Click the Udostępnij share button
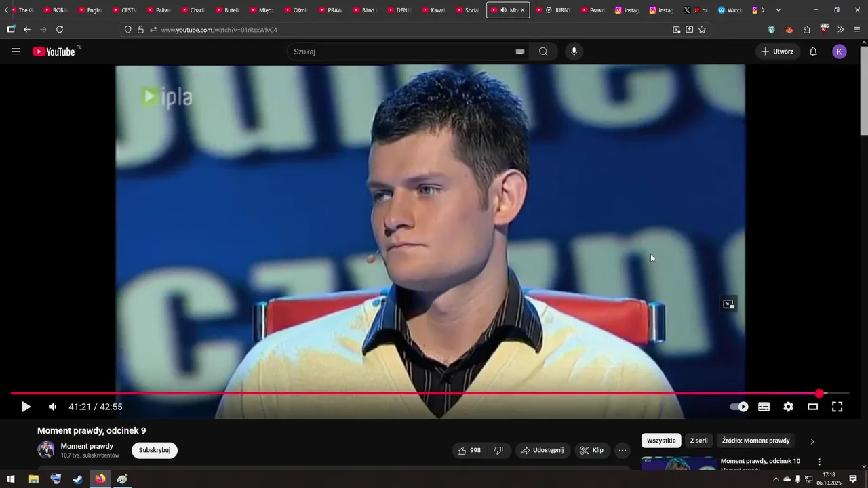This screenshot has width=868, height=488. click(x=542, y=450)
